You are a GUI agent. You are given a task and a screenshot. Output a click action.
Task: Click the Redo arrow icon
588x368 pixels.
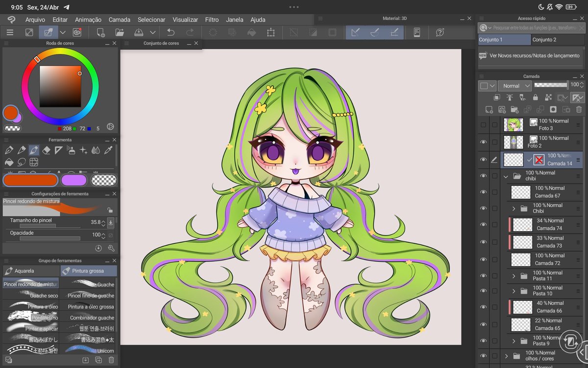click(190, 32)
